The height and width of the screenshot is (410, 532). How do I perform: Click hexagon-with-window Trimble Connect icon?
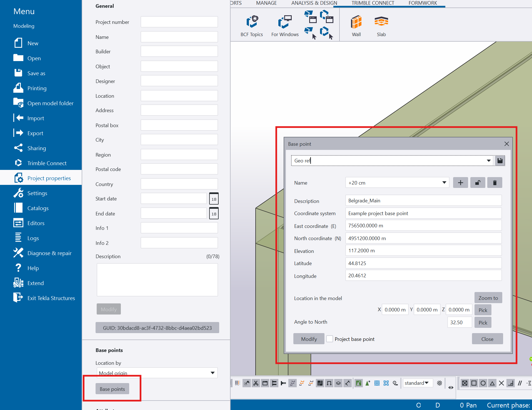(x=326, y=17)
